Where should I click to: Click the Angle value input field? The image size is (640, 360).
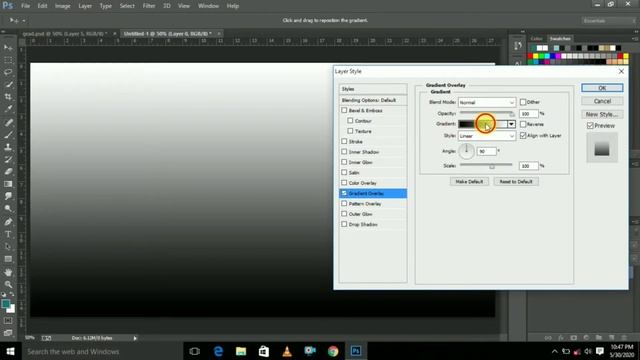pyautogui.click(x=487, y=151)
